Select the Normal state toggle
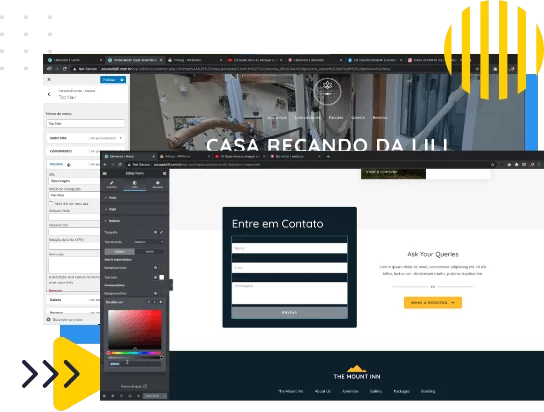 (x=120, y=251)
